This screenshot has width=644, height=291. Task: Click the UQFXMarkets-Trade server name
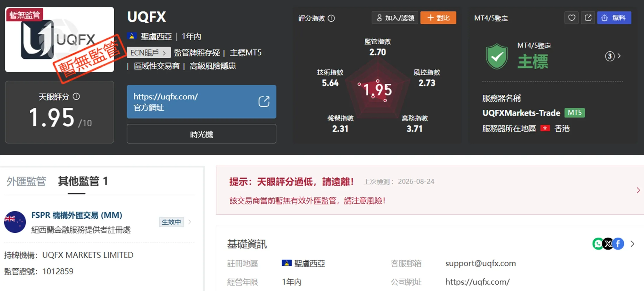[x=521, y=113]
